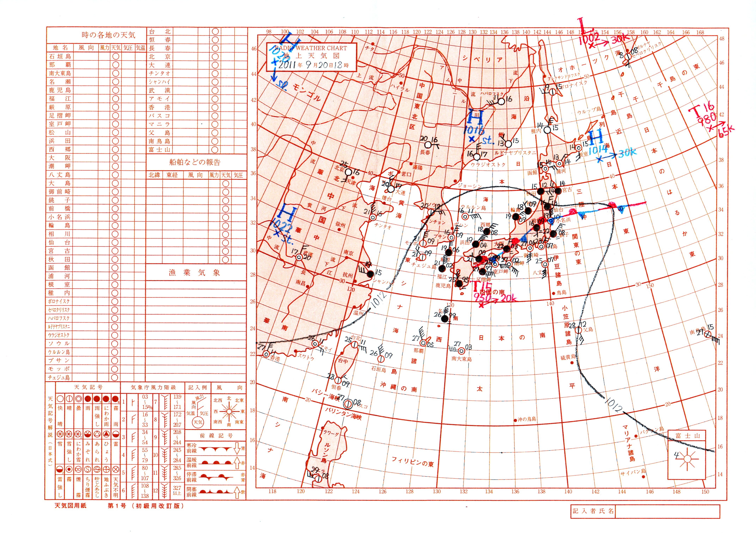Screen dimensions: 756x533
Task: Click 南大東島 in the station name list
Action: point(60,73)
